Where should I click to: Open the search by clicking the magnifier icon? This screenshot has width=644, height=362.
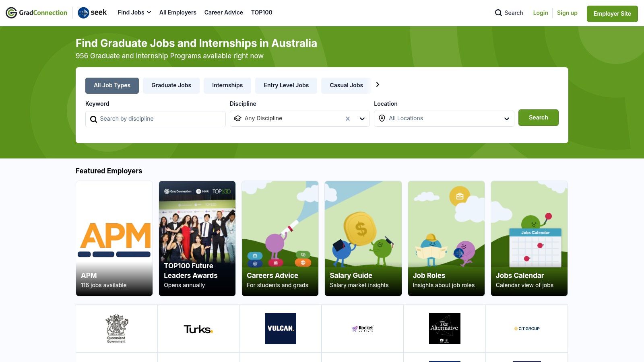[499, 13]
